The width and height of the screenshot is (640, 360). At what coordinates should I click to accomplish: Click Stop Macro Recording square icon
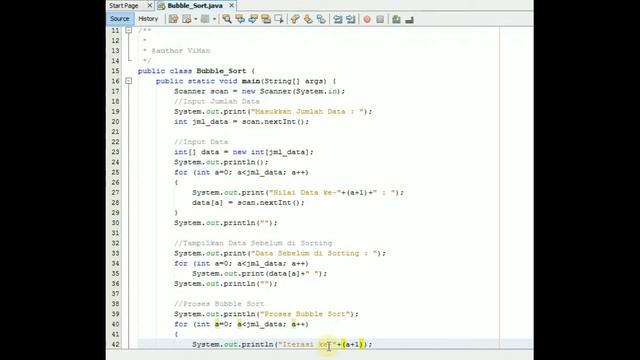click(380, 19)
